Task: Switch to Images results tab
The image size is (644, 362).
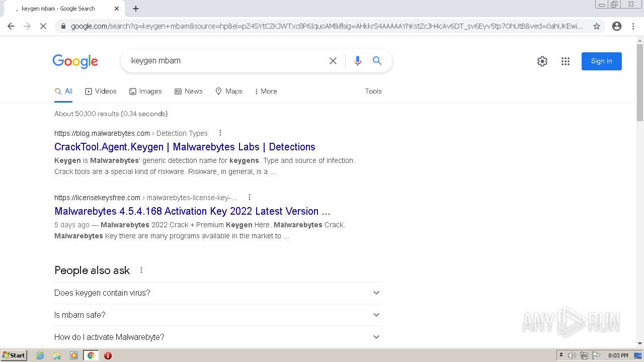Action: [145, 91]
